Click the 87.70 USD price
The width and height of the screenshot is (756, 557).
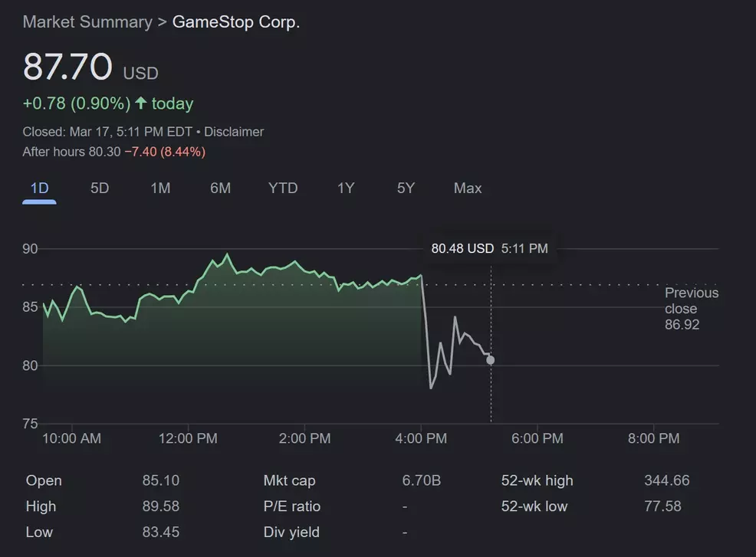(x=68, y=67)
